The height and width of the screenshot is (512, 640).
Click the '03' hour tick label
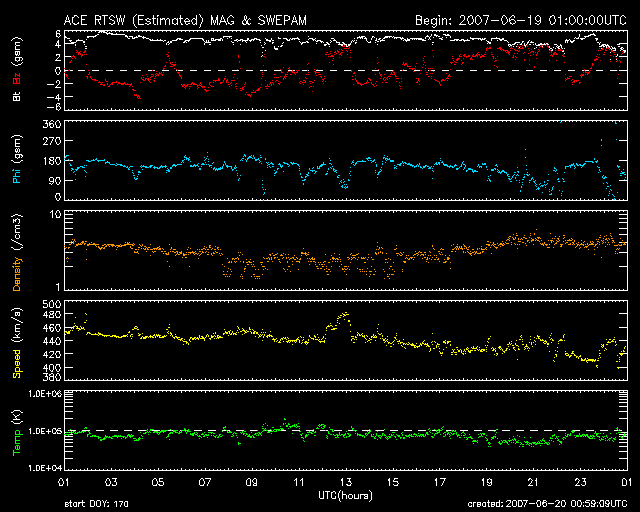point(111,483)
